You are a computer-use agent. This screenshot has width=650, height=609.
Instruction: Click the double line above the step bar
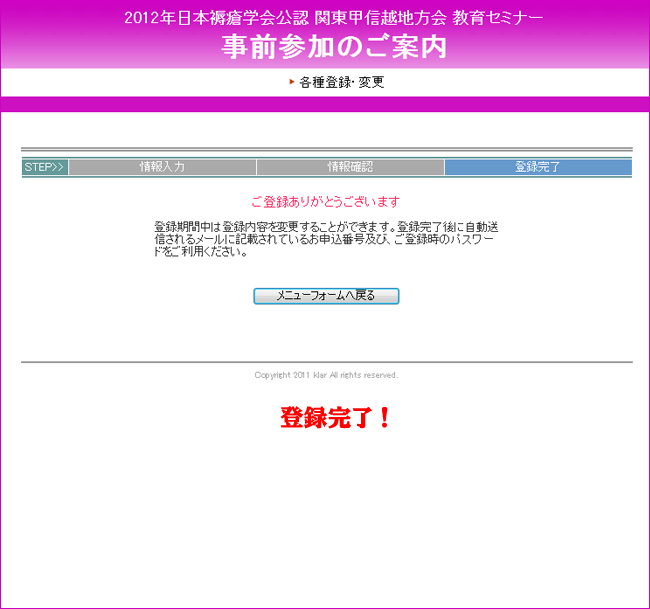pos(326,149)
